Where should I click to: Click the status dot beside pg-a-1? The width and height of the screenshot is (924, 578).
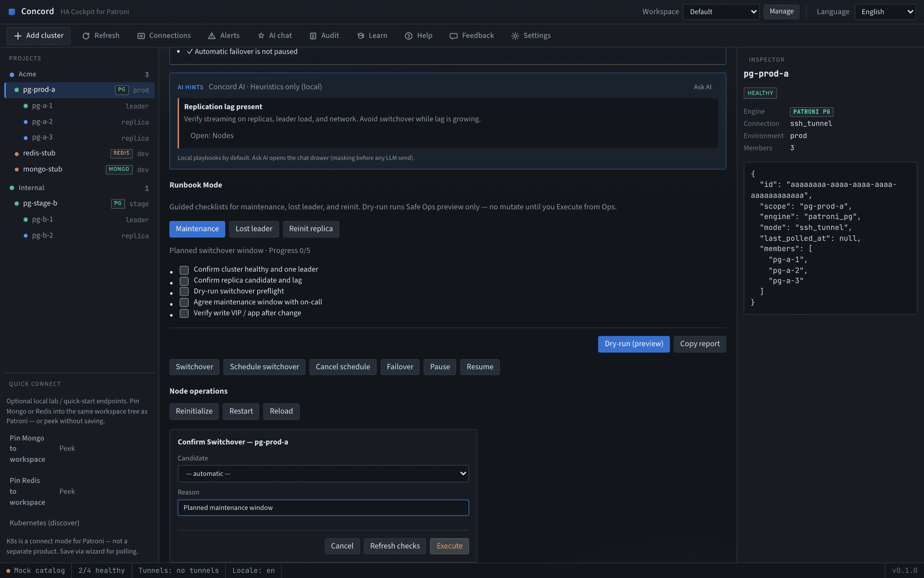[26, 106]
